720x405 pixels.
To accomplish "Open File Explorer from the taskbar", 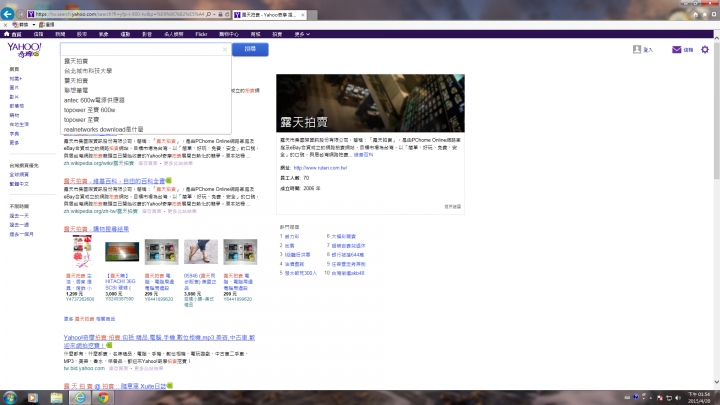I will [x=56, y=398].
